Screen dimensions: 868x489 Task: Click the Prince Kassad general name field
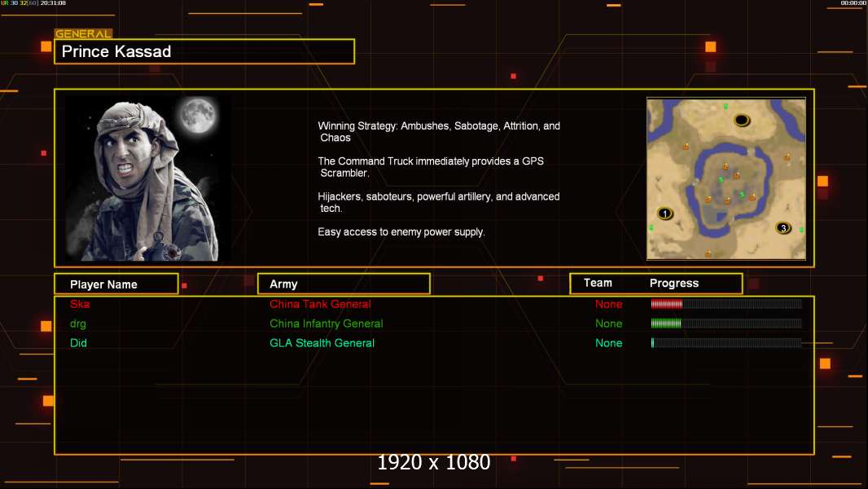tap(204, 51)
